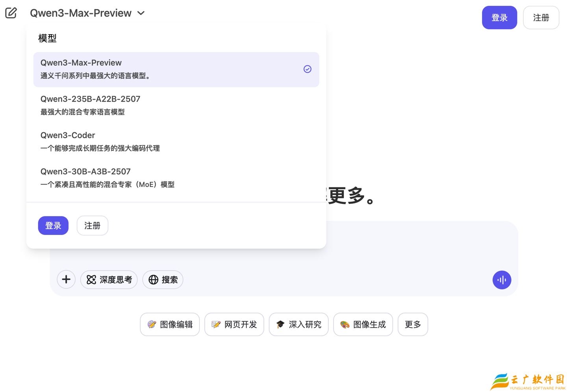Click the 登录 button in top right
This screenshot has height=392, width=567.
point(499,18)
